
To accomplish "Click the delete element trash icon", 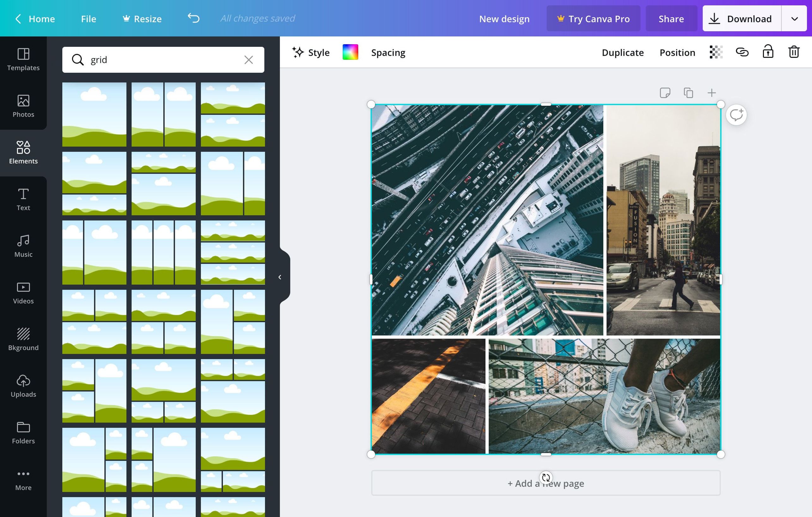I will click(794, 52).
